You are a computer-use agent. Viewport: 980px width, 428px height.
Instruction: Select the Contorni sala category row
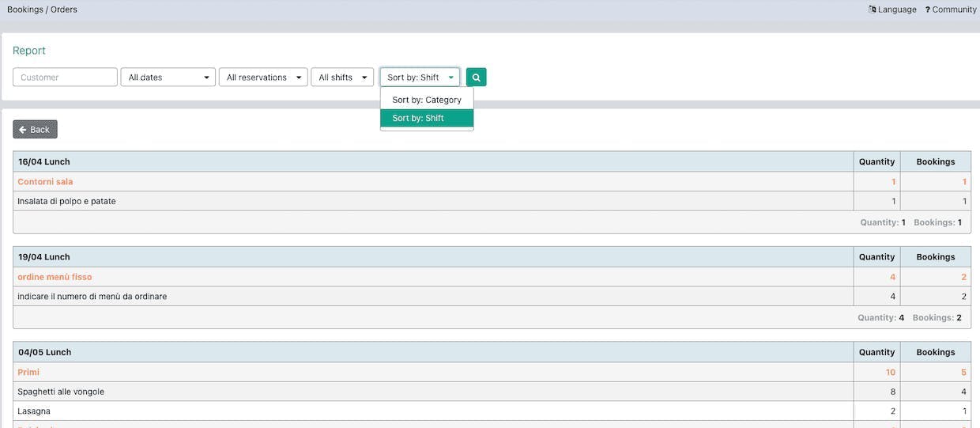(x=490, y=182)
